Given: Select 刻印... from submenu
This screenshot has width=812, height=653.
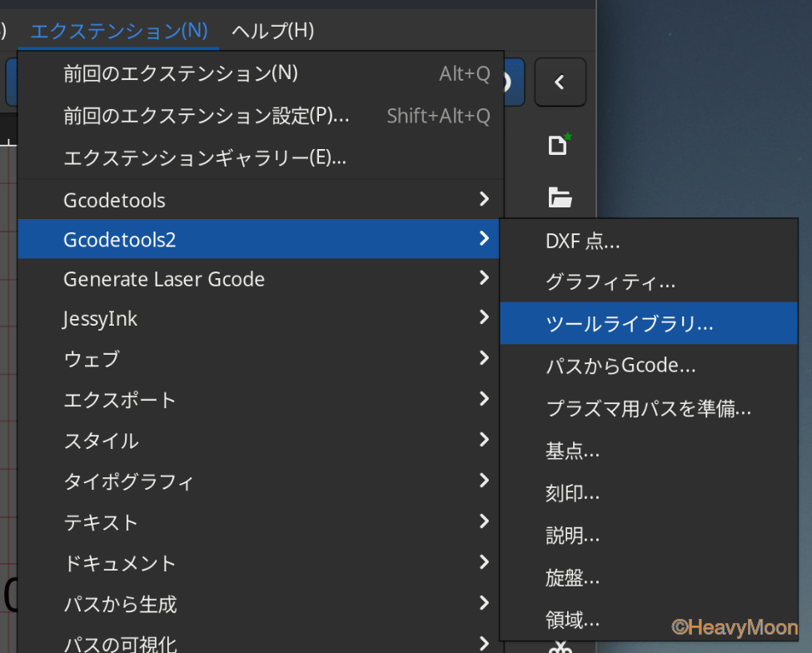Looking at the screenshot, I should pyautogui.click(x=572, y=493).
